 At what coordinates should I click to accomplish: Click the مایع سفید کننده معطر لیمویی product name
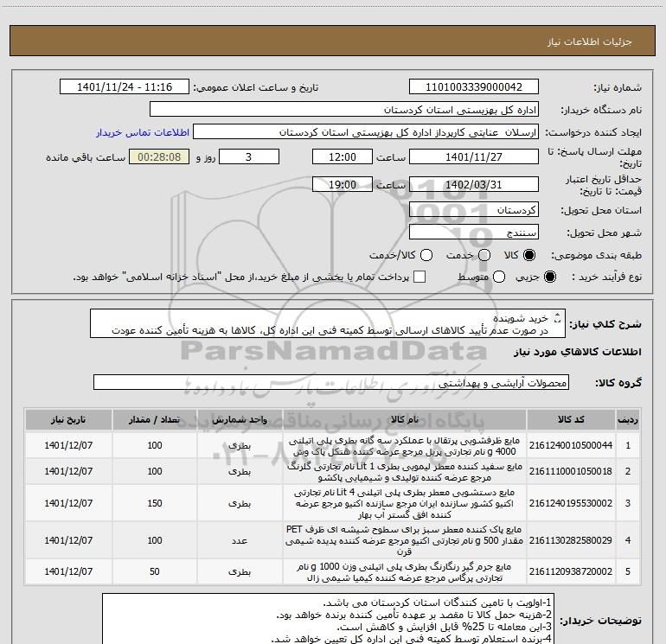pyautogui.click(x=405, y=472)
